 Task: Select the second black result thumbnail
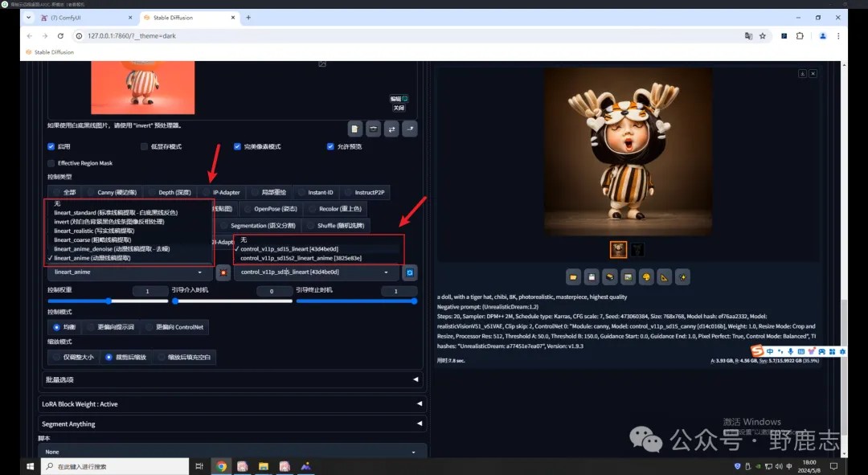[x=637, y=250]
